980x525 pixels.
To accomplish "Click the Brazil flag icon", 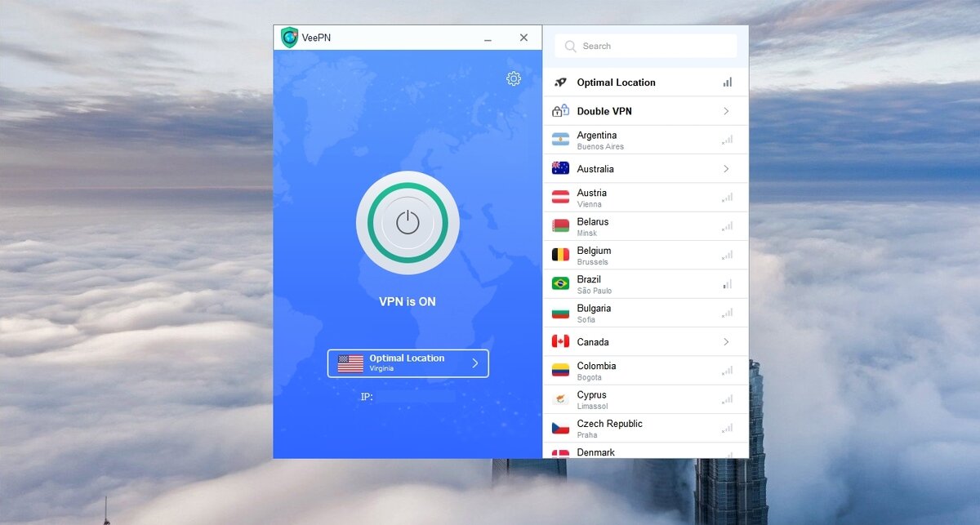I will (x=560, y=283).
